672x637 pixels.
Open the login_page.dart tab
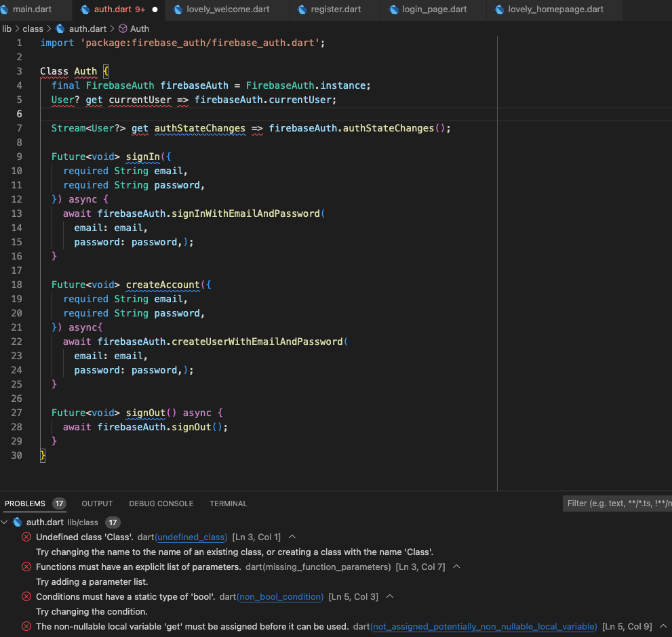434,9
